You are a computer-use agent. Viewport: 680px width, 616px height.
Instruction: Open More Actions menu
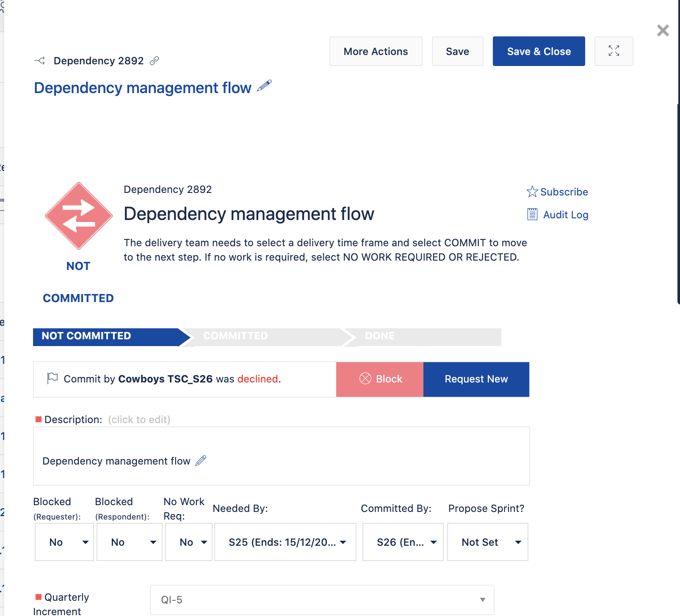pos(376,51)
